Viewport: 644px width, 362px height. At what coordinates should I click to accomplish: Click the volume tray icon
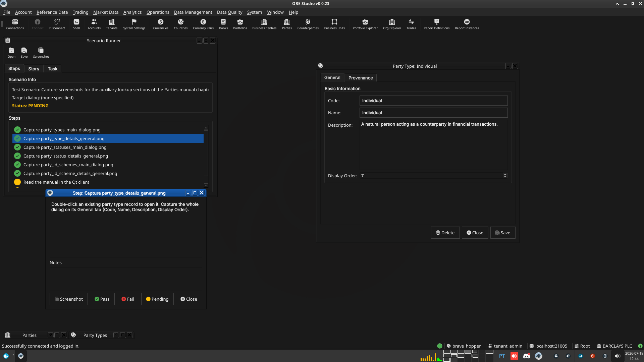click(618, 356)
